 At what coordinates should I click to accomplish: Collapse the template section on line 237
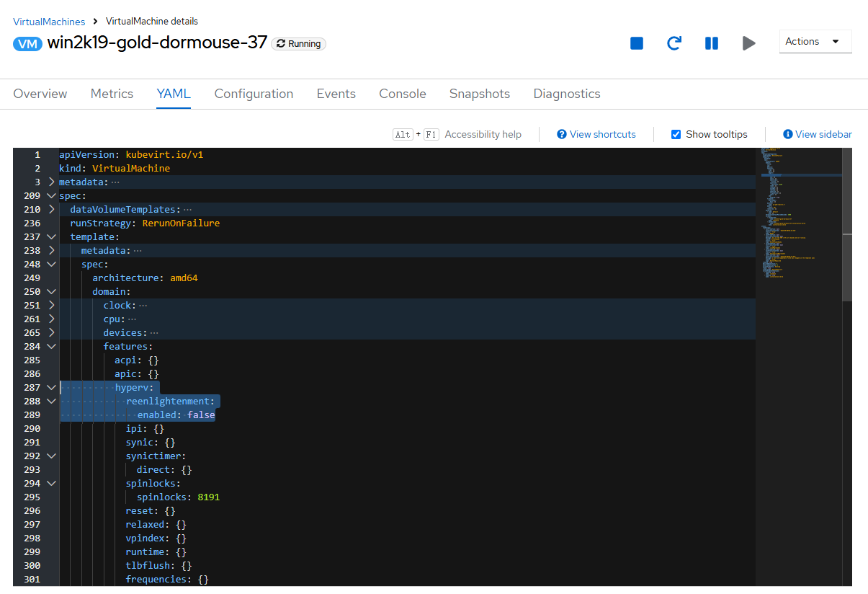(x=51, y=236)
